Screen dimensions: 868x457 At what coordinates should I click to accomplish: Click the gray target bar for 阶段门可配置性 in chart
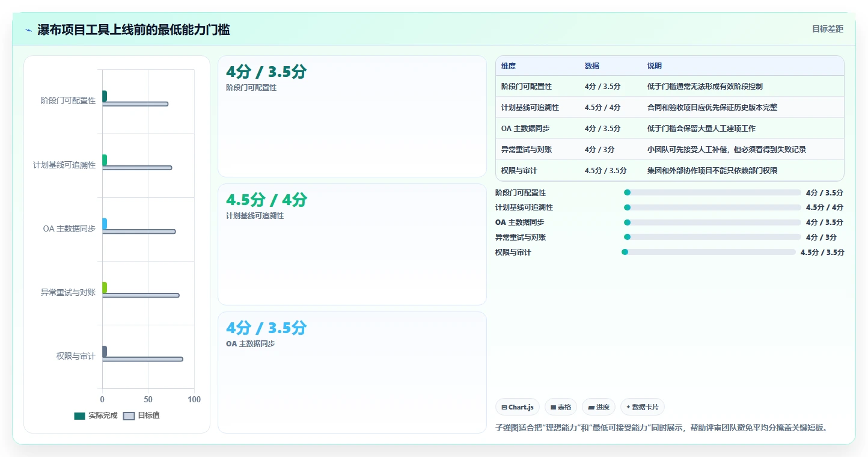135,104
